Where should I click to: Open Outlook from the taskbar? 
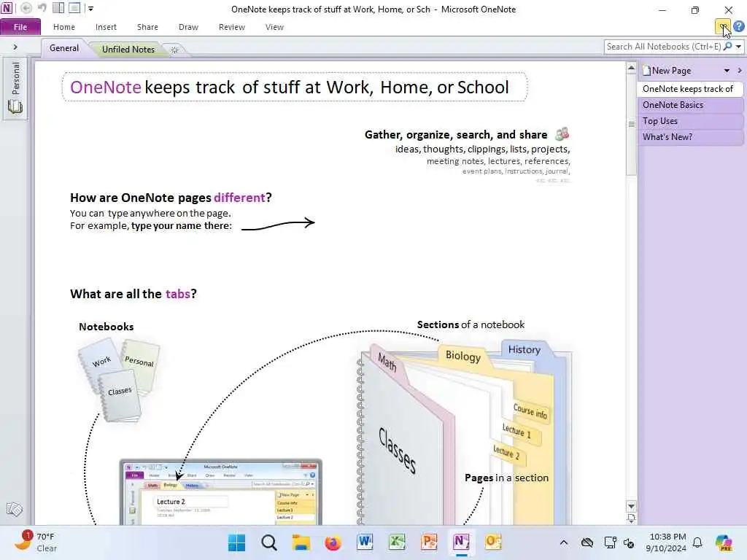(494, 542)
